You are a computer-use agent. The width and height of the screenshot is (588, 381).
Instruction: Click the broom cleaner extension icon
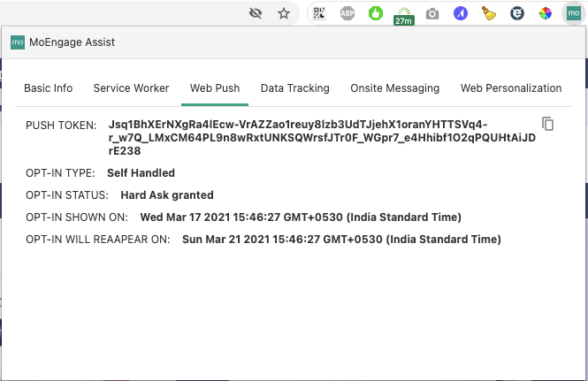click(x=489, y=13)
